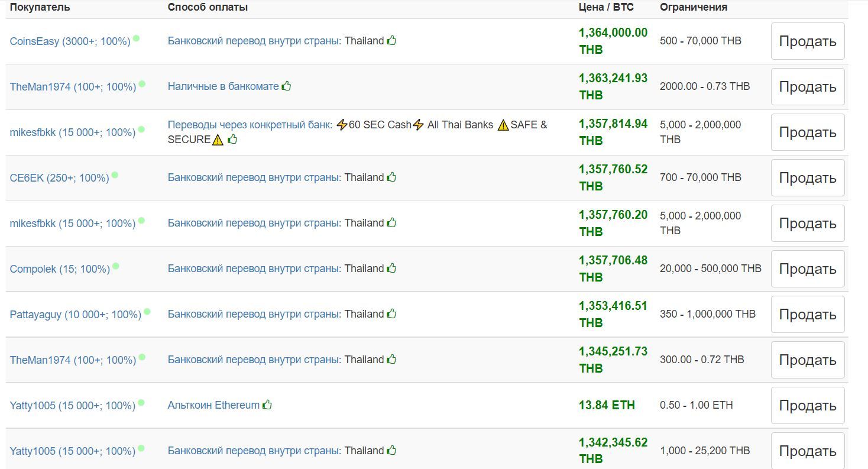Click green online dot beside CoinsEasy
This screenshot has width=868, height=469.
136,38
